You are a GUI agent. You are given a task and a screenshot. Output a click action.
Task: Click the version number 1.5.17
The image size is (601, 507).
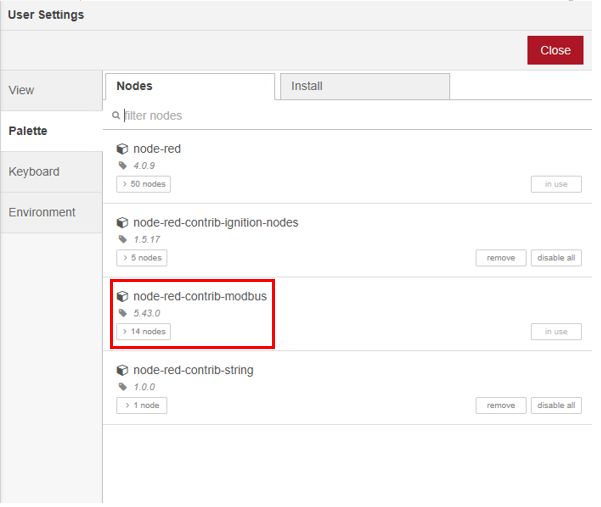coord(147,240)
